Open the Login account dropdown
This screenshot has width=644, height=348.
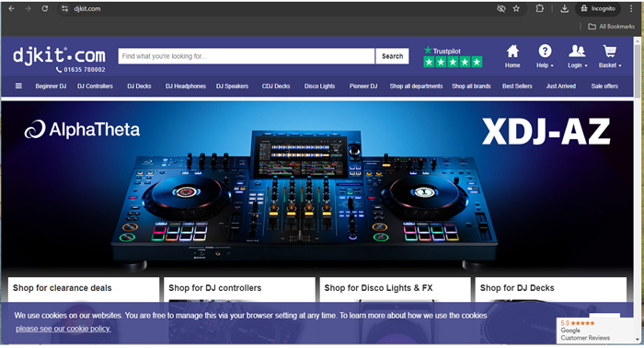click(x=577, y=56)
